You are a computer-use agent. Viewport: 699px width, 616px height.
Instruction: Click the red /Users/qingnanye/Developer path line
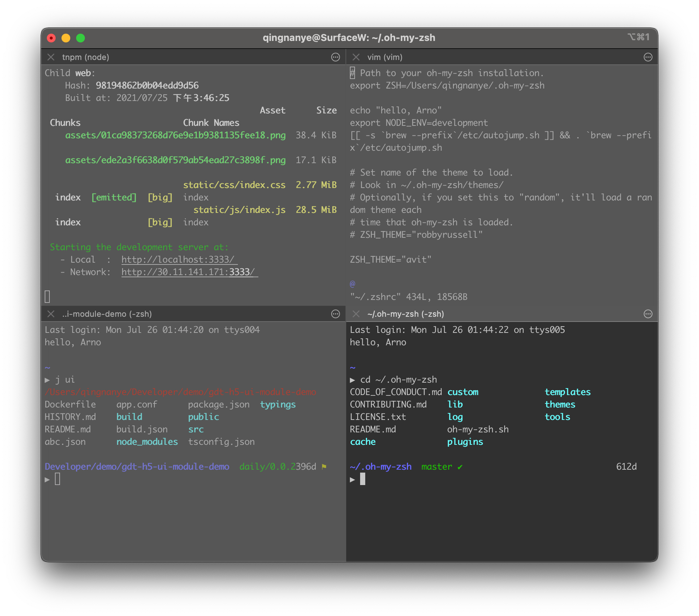click(180, 392)
